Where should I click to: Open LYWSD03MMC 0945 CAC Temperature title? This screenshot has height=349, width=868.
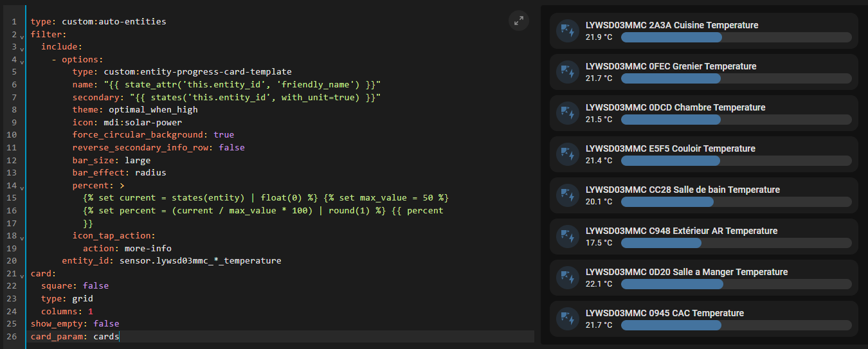[664, 313]
